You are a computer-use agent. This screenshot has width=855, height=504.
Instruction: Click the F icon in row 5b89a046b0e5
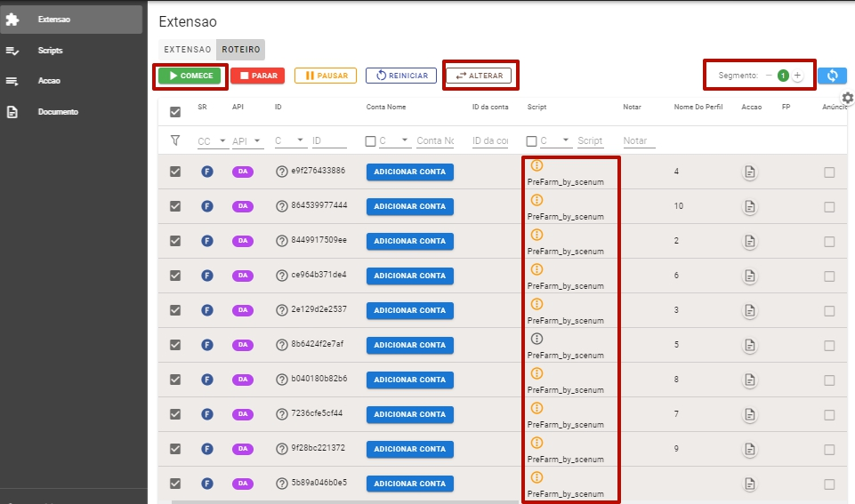[x=207, y=484]
